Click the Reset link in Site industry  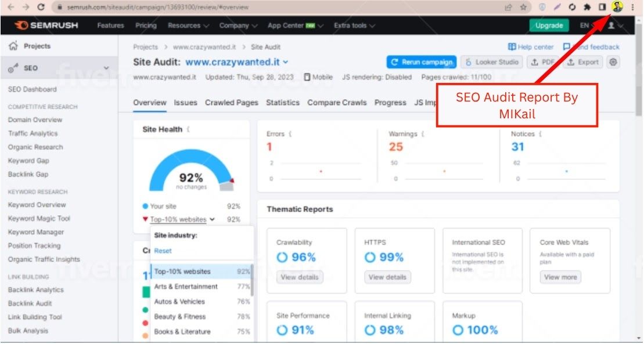tap(163, 251)
